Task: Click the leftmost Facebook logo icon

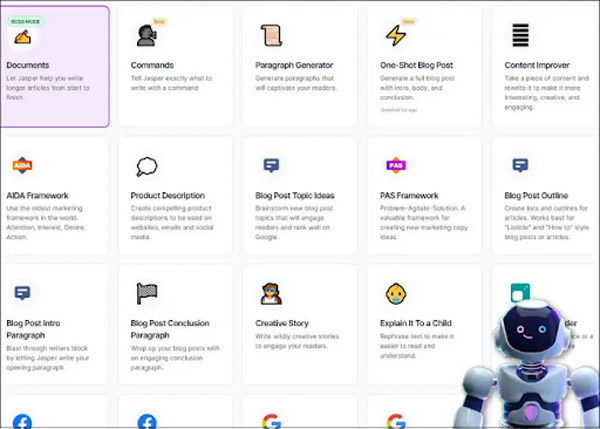Action: tap(22, 421)
